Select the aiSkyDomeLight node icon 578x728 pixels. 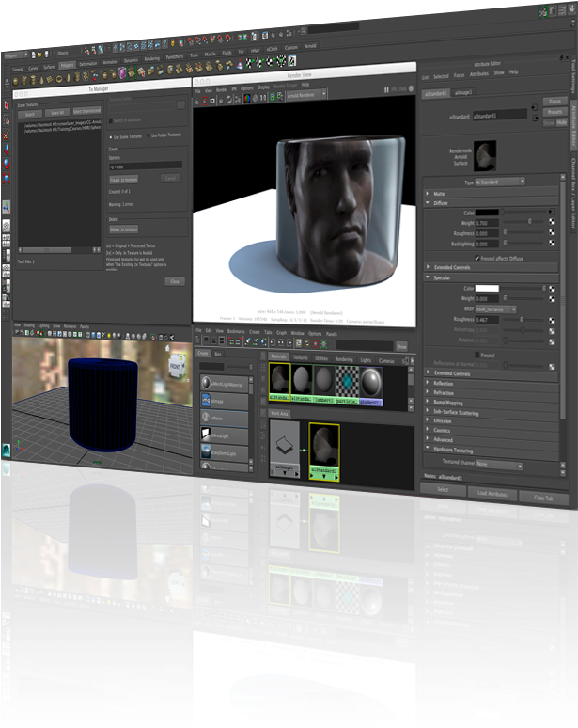pos(206,451)
